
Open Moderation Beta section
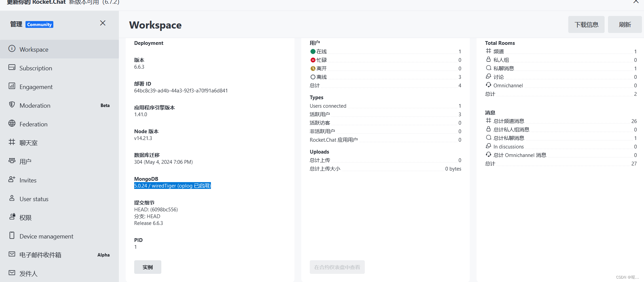tap(59, 105)
